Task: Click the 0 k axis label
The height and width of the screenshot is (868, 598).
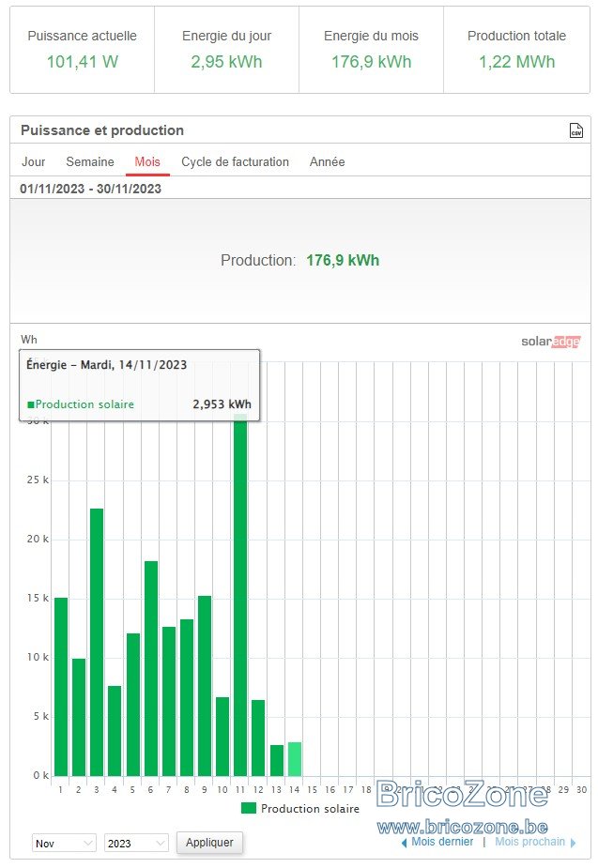Action: (x=40, y=775)
